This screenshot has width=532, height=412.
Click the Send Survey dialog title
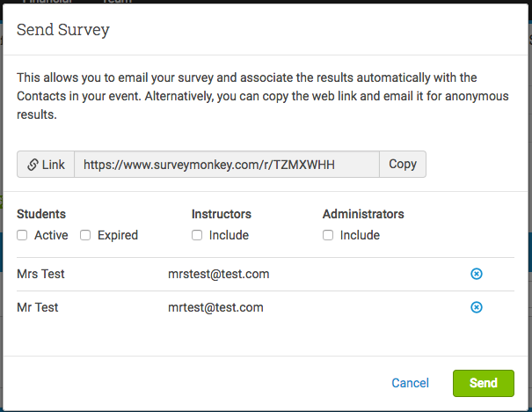pyautogui.click(x=63, y=30)
